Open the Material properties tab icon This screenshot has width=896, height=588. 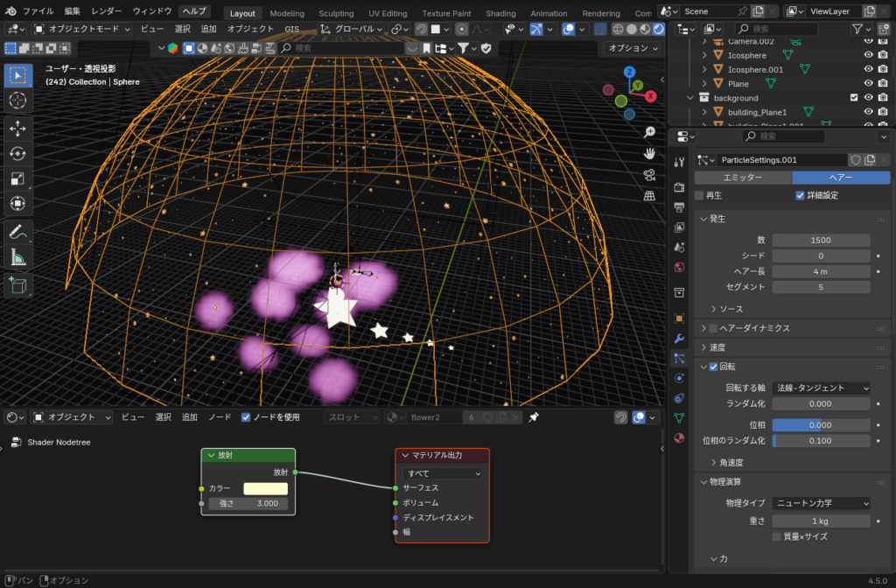point(679,437)
